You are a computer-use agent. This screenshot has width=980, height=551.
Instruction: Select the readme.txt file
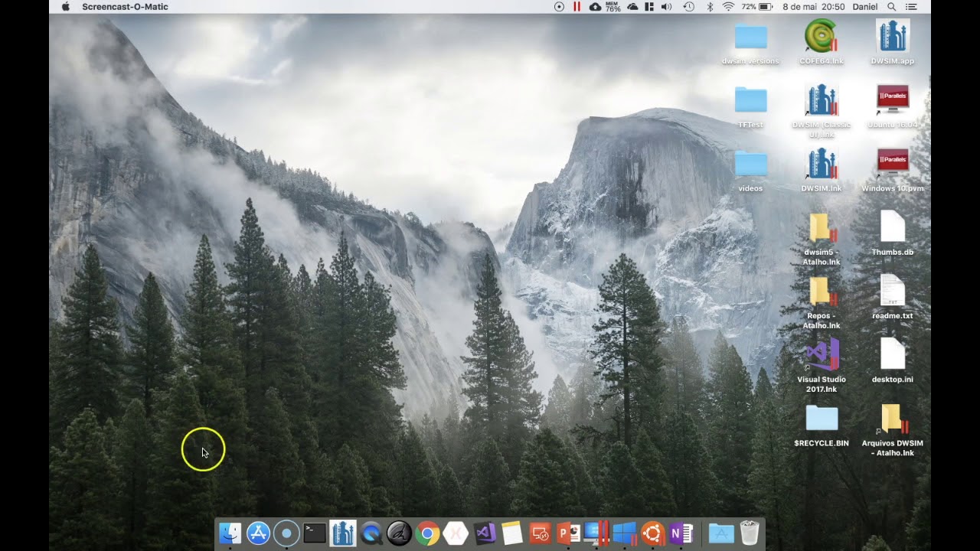[x=893, y=291]
